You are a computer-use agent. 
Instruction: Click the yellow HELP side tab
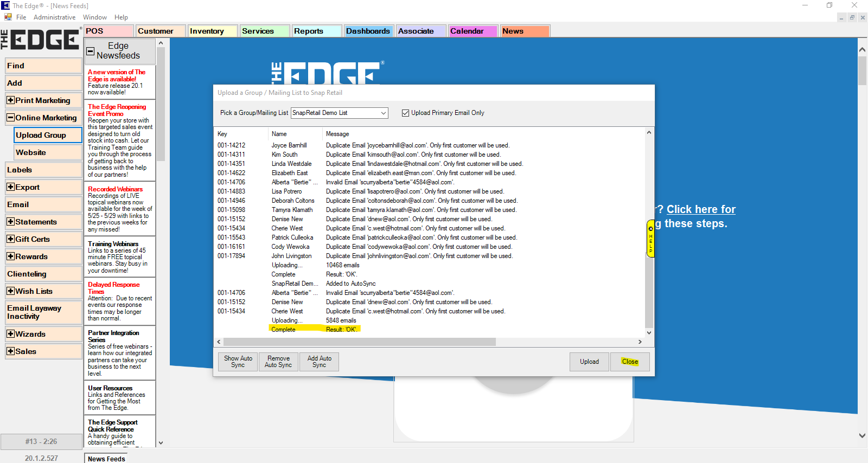(x=650, y=239)
